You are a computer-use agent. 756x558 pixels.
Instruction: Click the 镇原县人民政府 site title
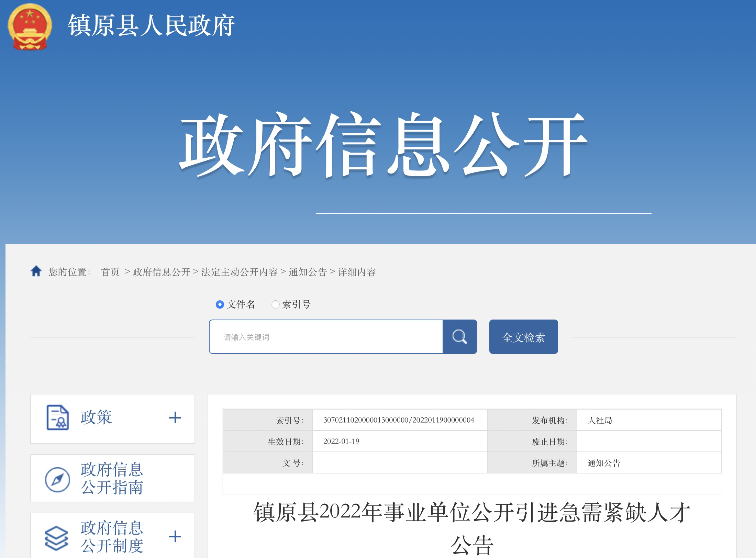click(151, 26)
